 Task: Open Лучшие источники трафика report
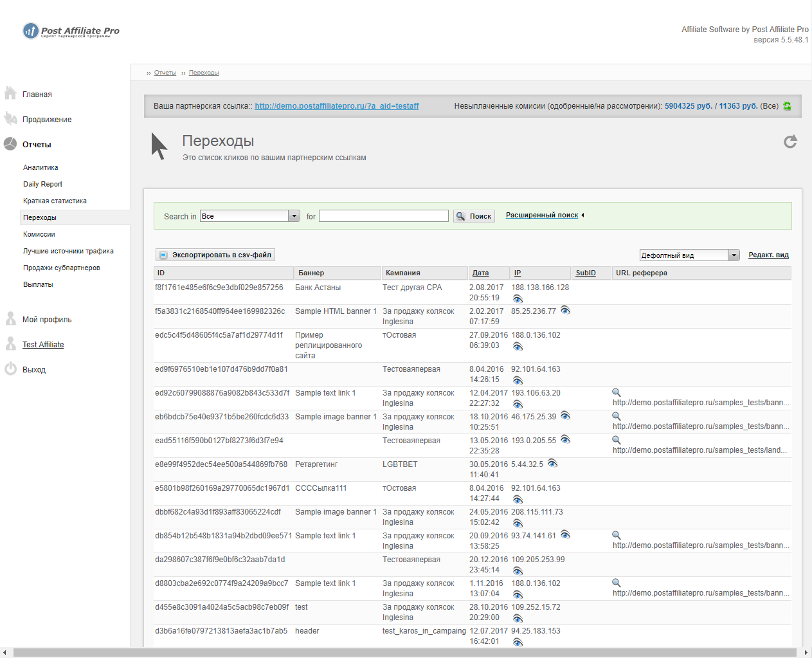point(68,251)
